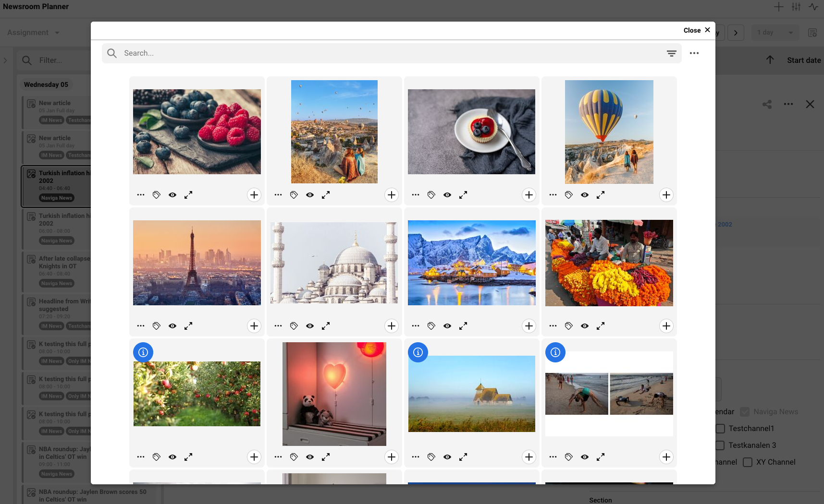
Task: Expand the hot air balloon image fullscreen
Action: point(600,195)
